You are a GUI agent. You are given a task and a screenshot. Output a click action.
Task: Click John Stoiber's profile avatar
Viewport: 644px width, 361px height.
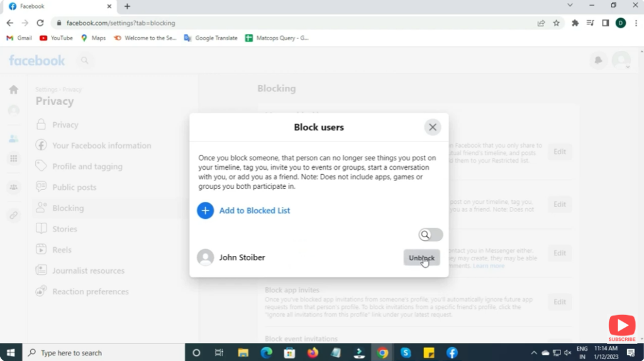(x=205, y=257)
